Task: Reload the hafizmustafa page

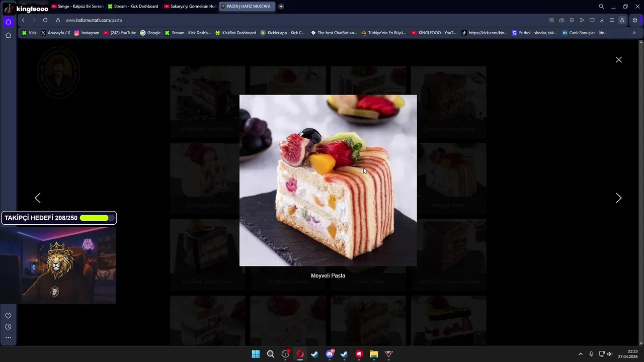Action: pyautogui.click(x=45, y=20)
